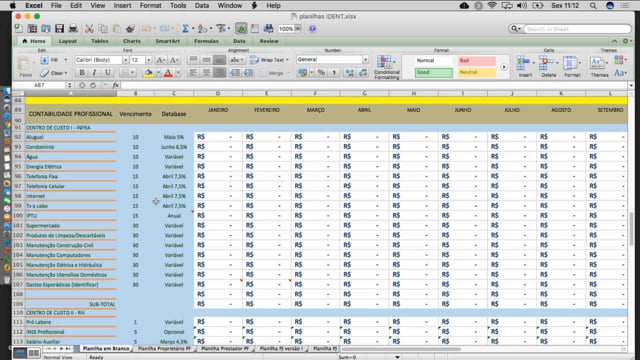Open the Insert menu in menu bar
640x360 pixels.
point(122,6)
